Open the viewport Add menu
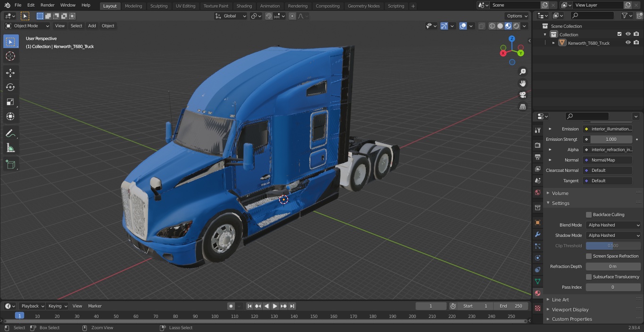The image size is (644, 332). (92, 26)
